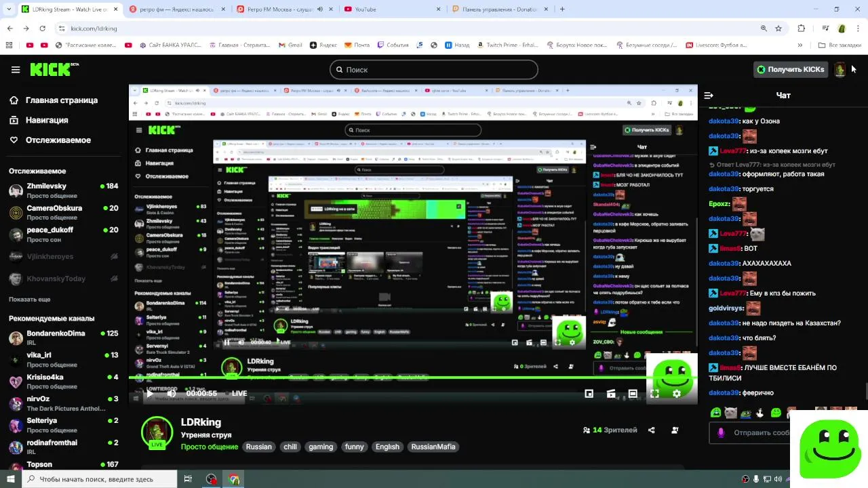Bookmark this page with the star icon
The image size is (868, 488).
[778, 28]
